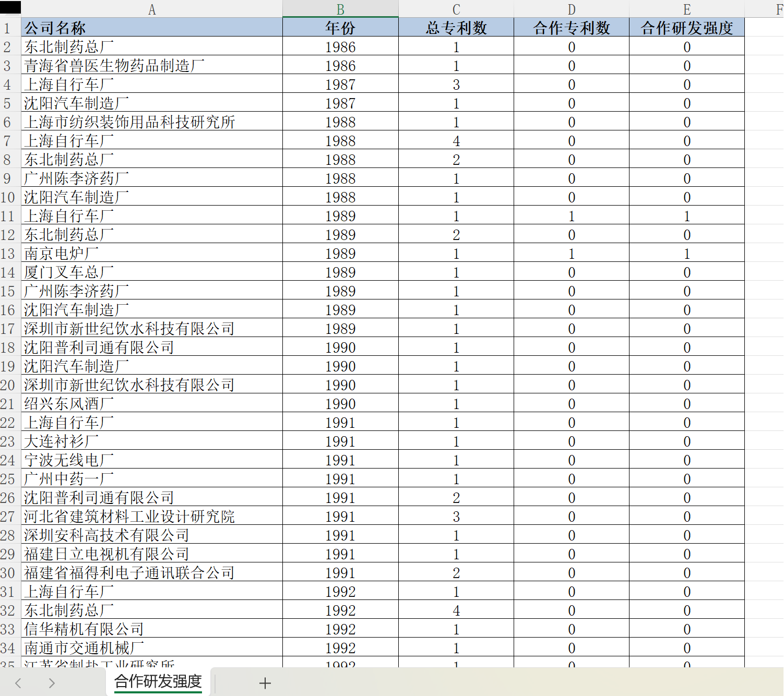The image size is (784, 696).
Task: Click the 合作研发强度 header cell
Action: tap(687, 28)
